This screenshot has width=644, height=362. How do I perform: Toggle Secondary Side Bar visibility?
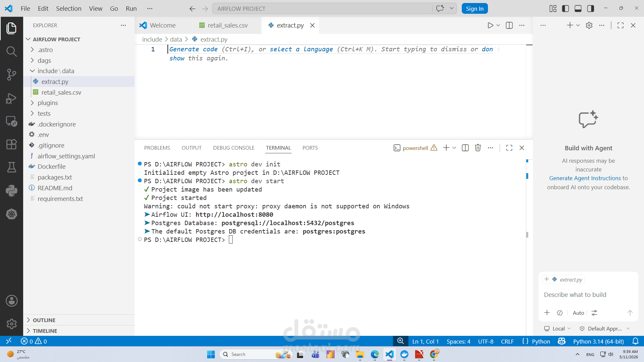point(591,8)
